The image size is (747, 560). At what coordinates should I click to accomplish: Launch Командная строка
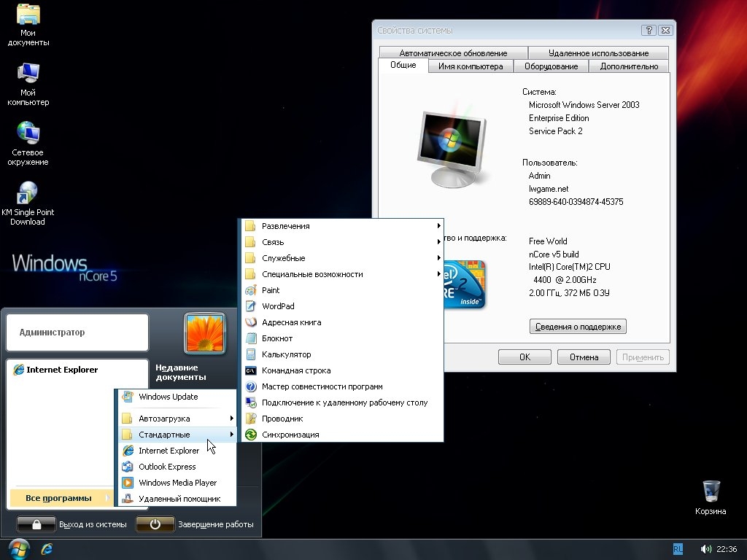coord(295,370)
